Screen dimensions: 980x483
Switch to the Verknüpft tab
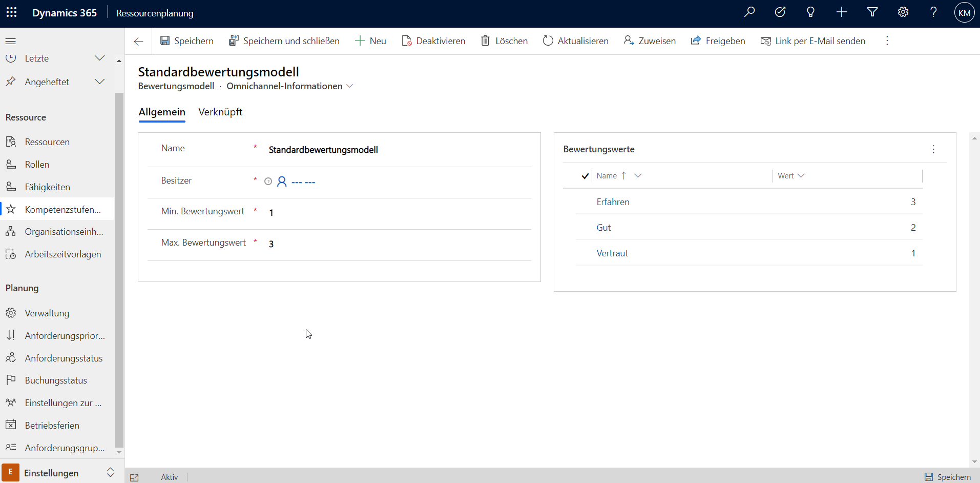pyautogui.click(x=220, y=112)
